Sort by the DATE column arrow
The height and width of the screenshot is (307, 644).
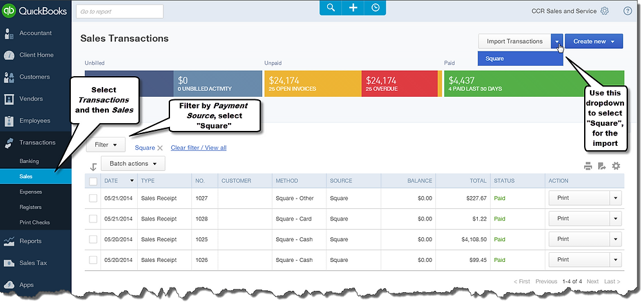click(132, 181)
